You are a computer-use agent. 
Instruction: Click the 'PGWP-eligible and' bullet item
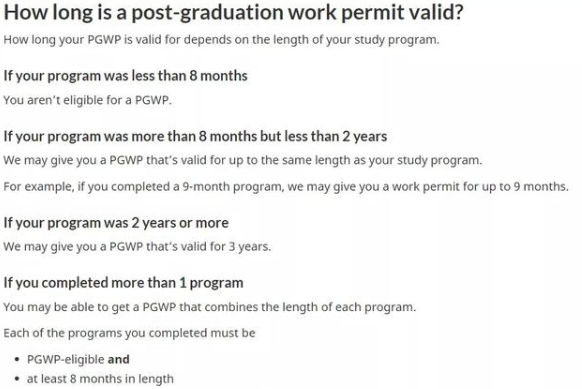tap(78, 359)
